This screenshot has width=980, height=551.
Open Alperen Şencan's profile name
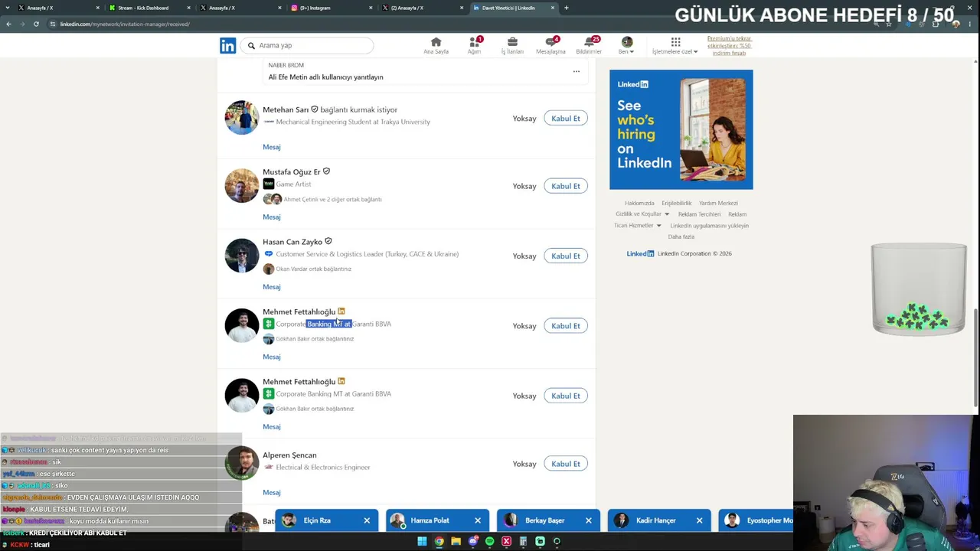pyautogui.click(x=289, y=455)
